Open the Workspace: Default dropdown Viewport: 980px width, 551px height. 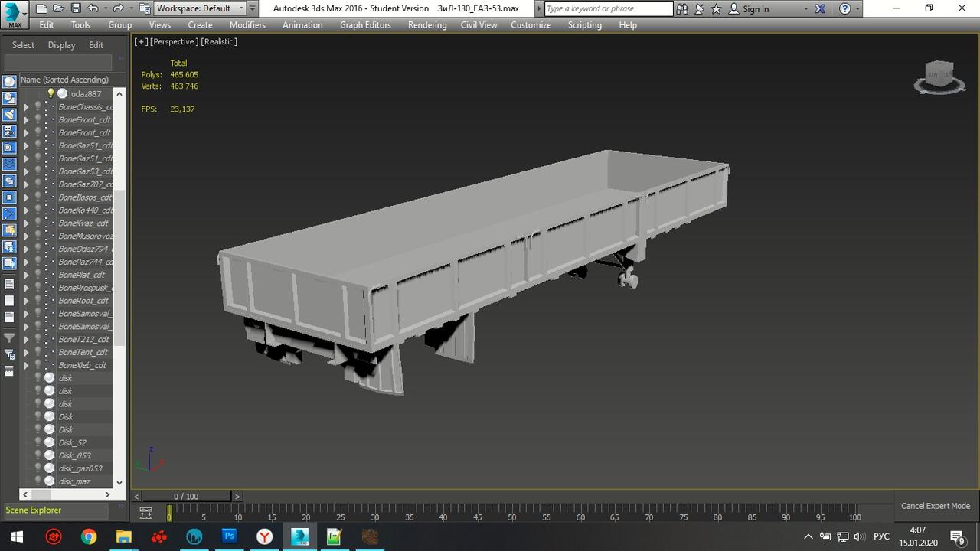point(200,8)
